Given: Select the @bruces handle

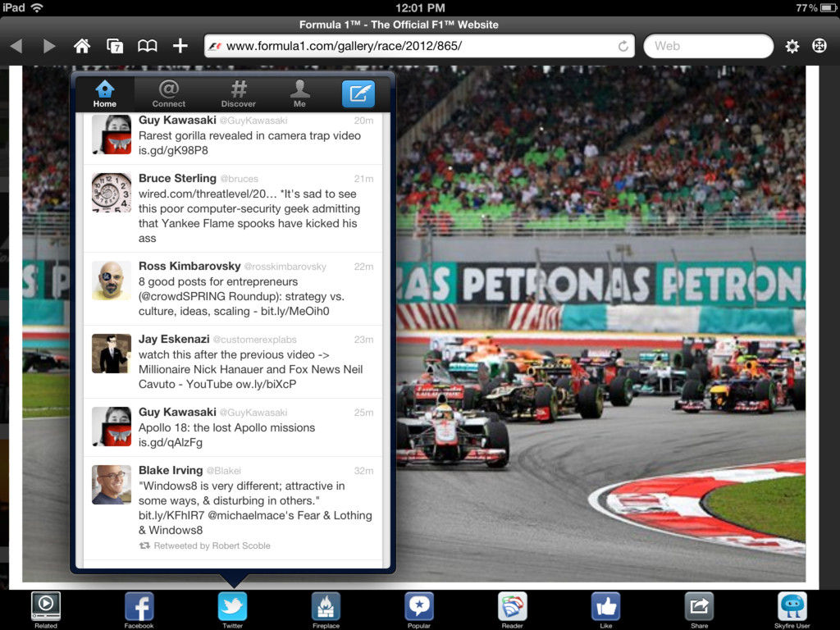Looking at the screenshot, I should click(239, 179).
